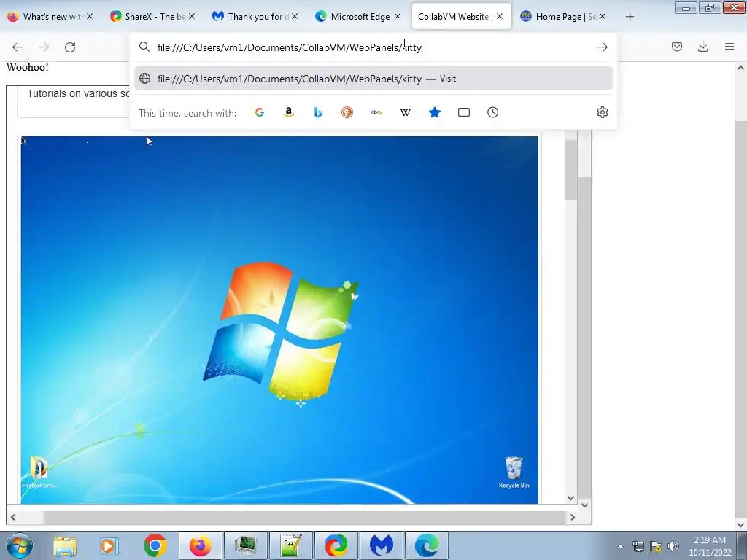747x560 pixels.
Task: Search this time with Amazon
Action: click(289, 112)
